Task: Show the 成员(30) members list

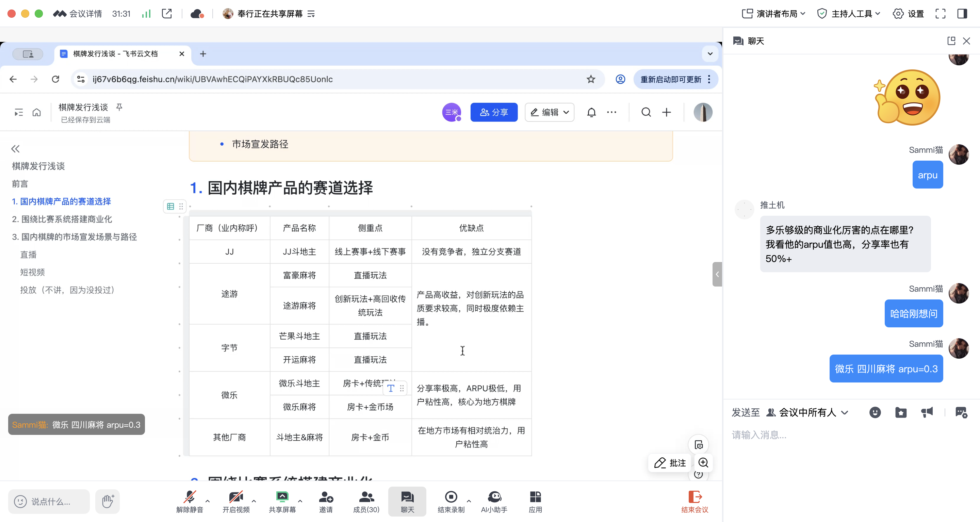Action: tap(366, 501)
